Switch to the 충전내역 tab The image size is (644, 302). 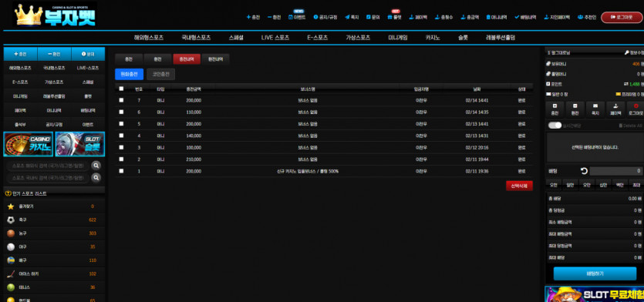click(x=187, y=59)
